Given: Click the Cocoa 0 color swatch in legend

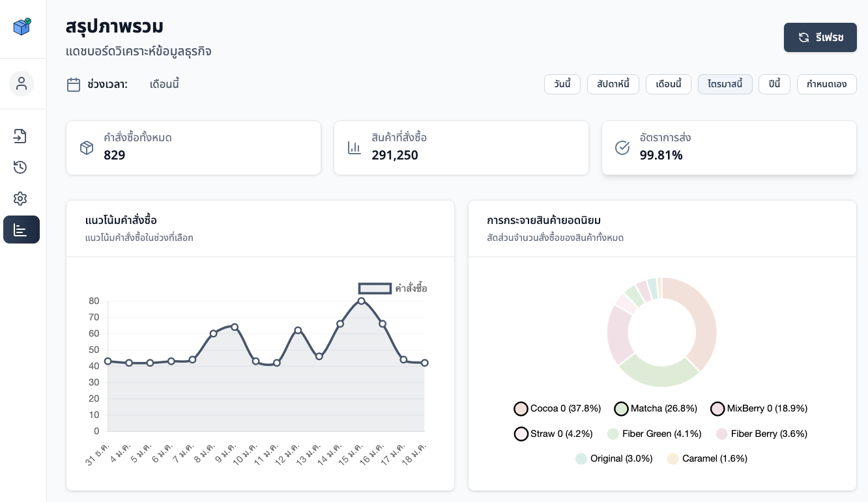Looking at the screenshot, I should 521,408.
